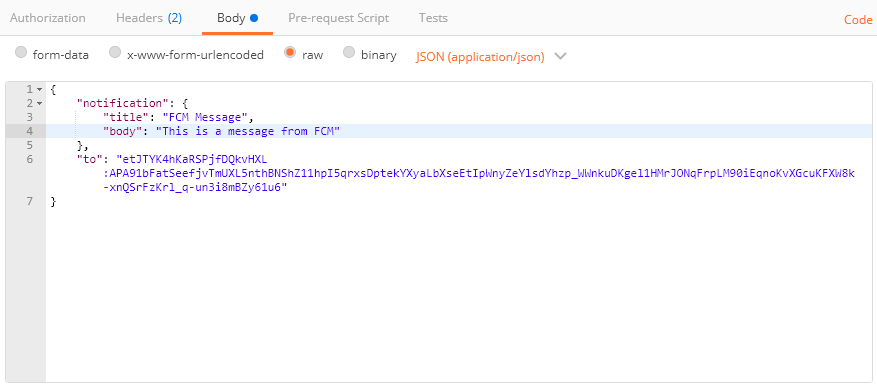Click the blue unsaved dot on Body tab
The width and height of the screenshot is (877, 388).
tap(254, 18)
